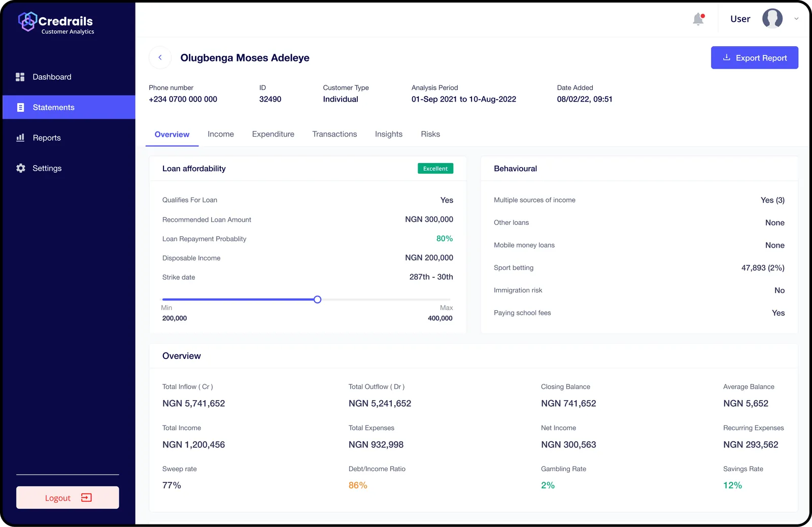Go back using the left chevron button
The image size is (812, 527).
pos(160,57)
